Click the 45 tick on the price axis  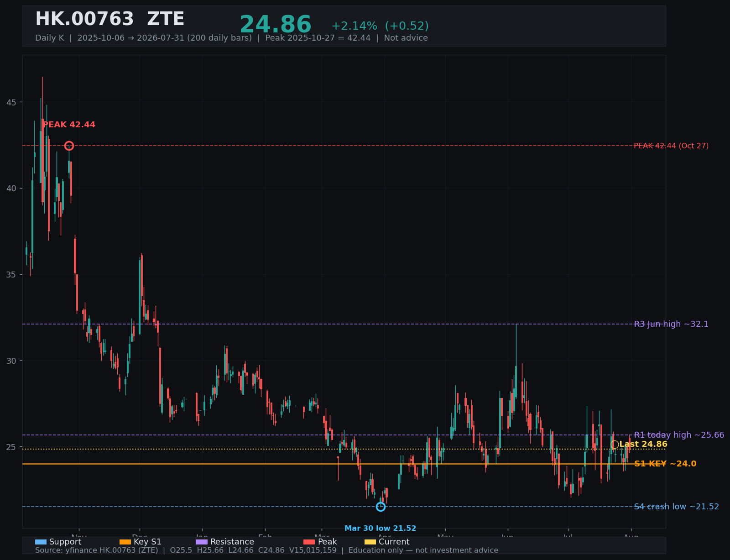click(x=11, y=102)
